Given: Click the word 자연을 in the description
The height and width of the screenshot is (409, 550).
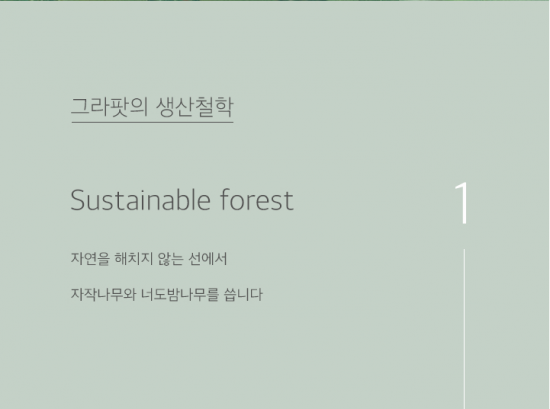Looking at the screenshot, I should [x=90, y=259].
